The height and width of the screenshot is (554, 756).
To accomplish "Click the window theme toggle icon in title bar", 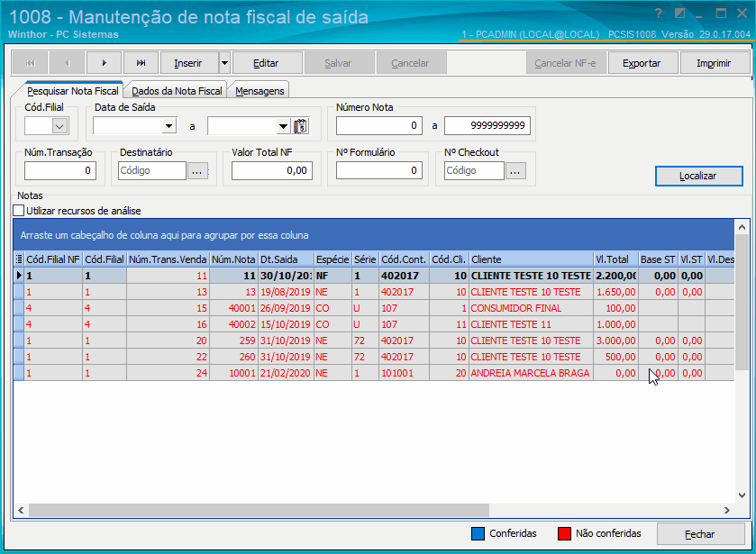I will 679,14.
